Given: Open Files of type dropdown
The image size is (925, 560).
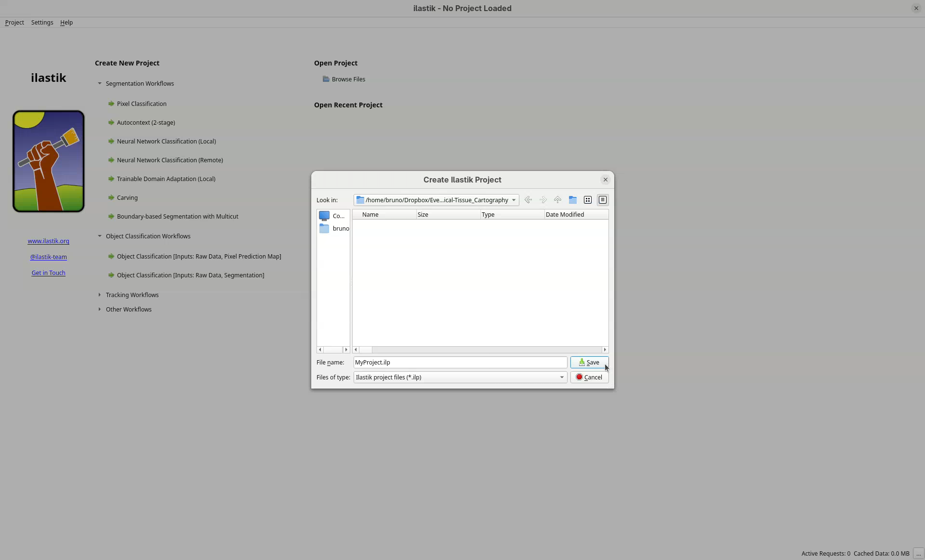Looking at the screenshot, I should coord(561,378).
